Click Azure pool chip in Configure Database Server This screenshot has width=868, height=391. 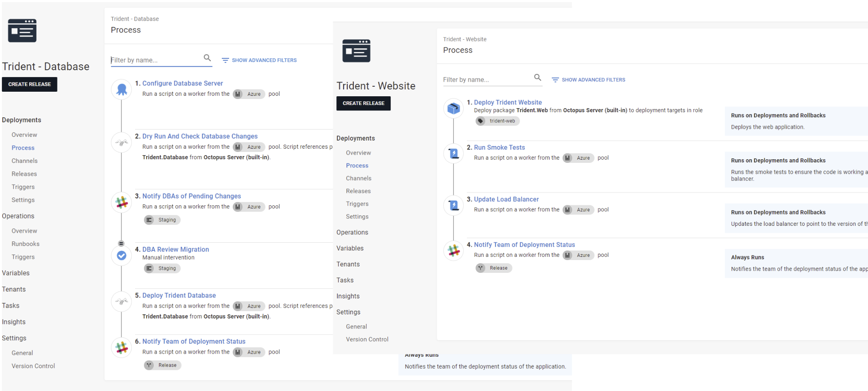(249, 94)
